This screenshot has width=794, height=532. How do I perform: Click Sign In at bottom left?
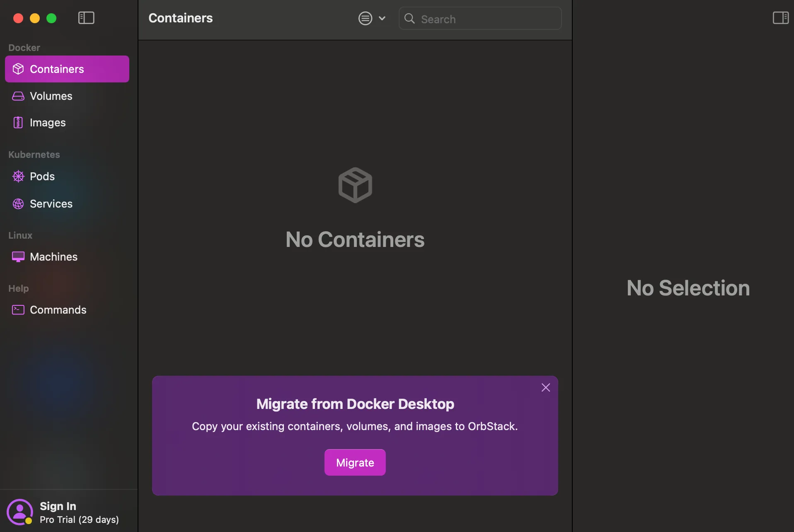tap(58, 506)
